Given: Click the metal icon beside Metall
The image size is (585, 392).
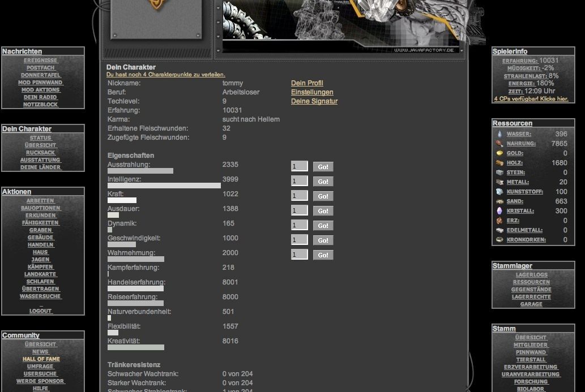Looking at the screenshot, I should click(499, 182).
